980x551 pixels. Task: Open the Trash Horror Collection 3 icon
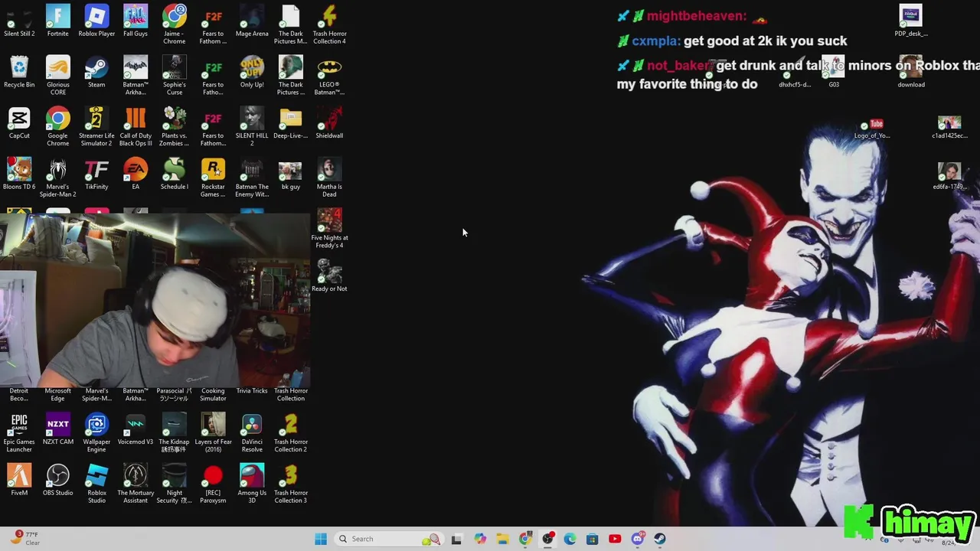tap(291, 484)
